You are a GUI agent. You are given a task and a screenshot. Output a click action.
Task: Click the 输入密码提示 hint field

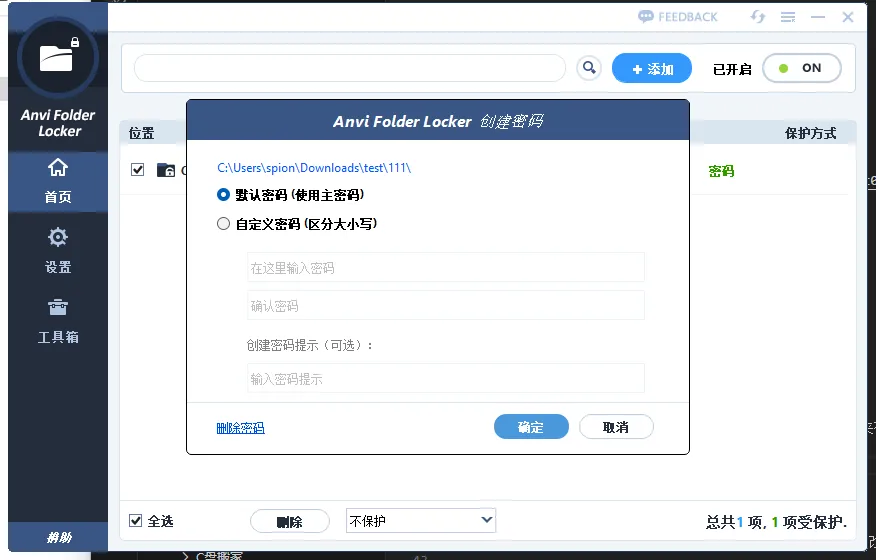[446, 378]
